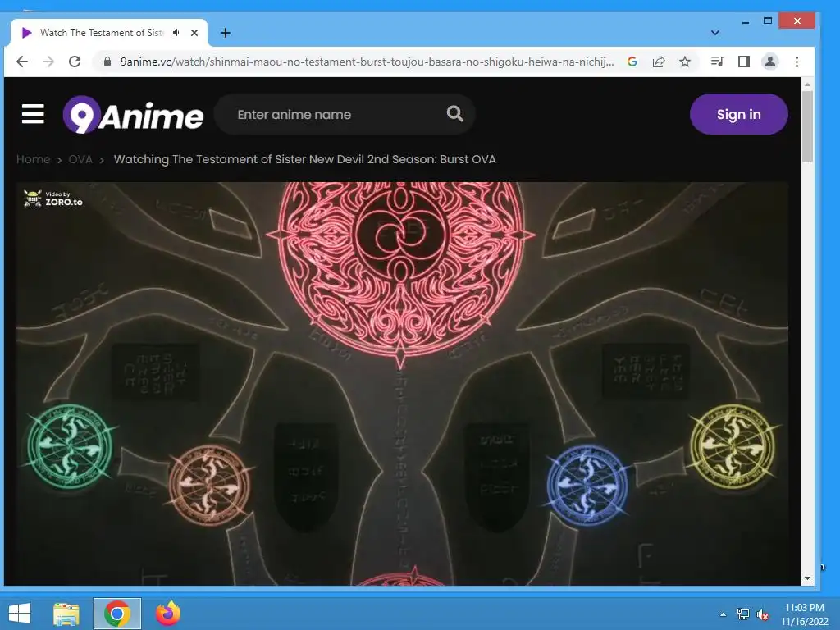
Task: Open Chrome three-dot menu
Action: 797,62
